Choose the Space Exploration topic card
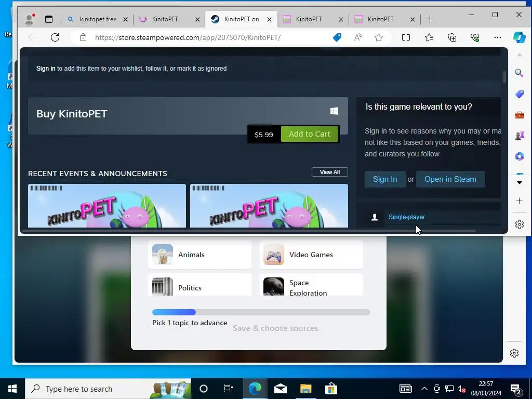This screenshot has width=532, height=399. 311,285
